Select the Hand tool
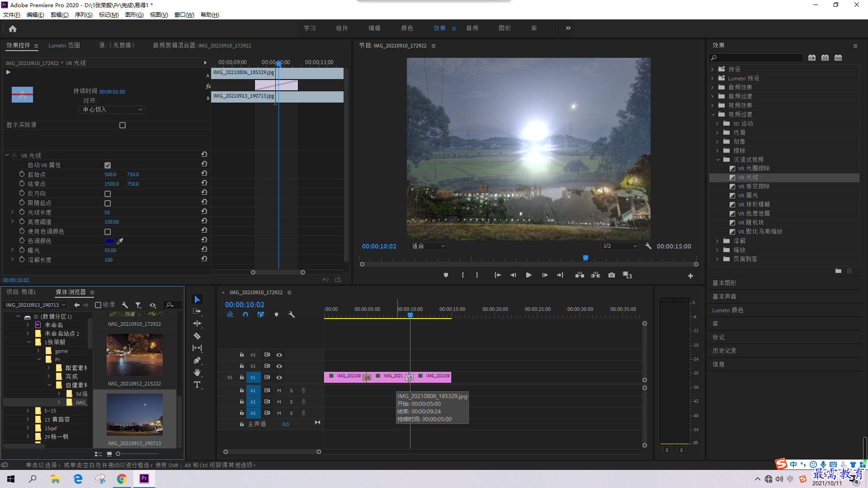 pos(197,372)
